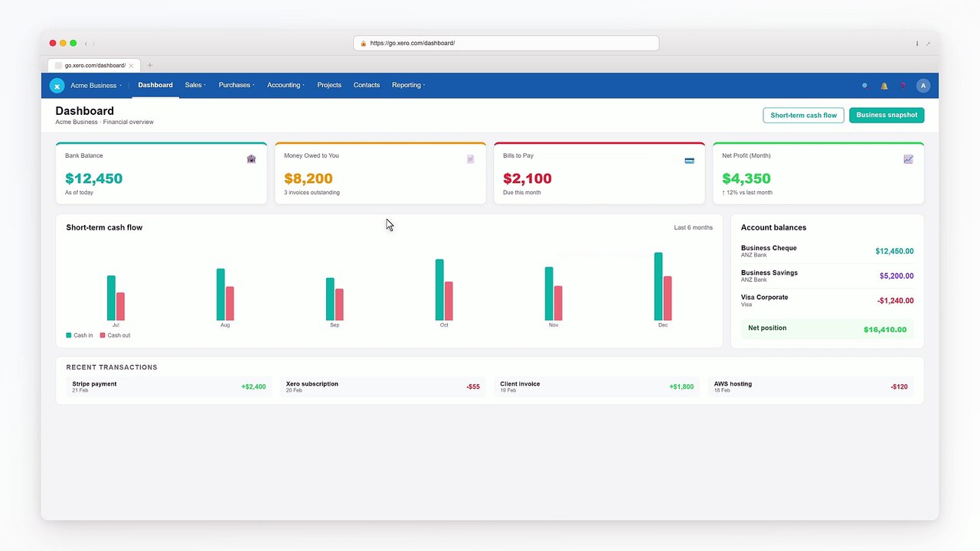Open the user avatar menu
The height and width of the screenshot is (551, 980).
click(x=923, y=86)
